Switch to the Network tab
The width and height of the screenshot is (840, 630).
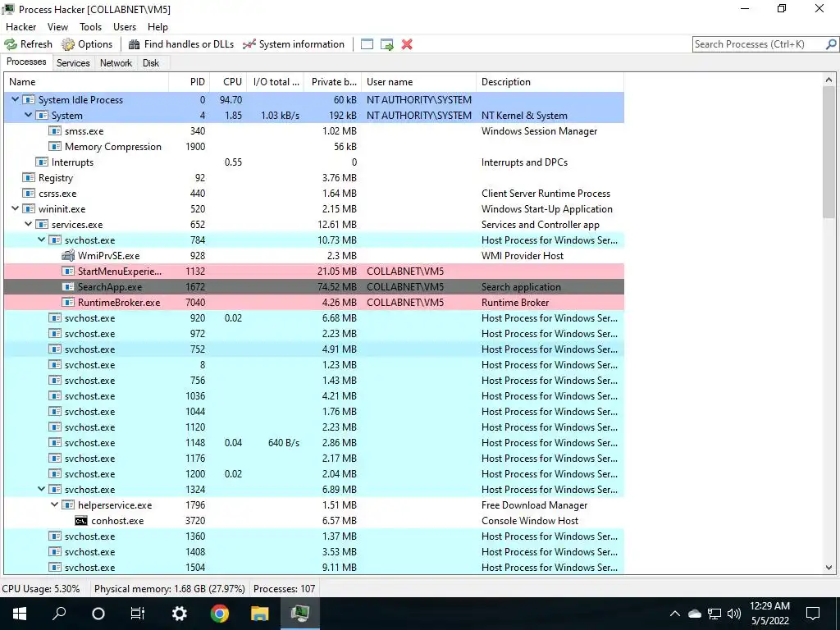click(x=116, y=62)
